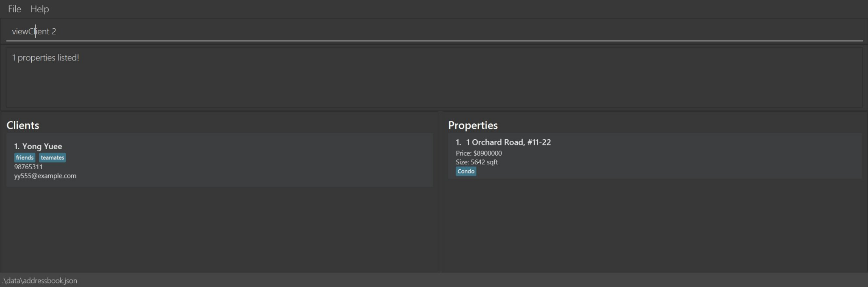Select the client name Yong Yuee
Viewport: 868px width, 287px height.
coord(42,146)
